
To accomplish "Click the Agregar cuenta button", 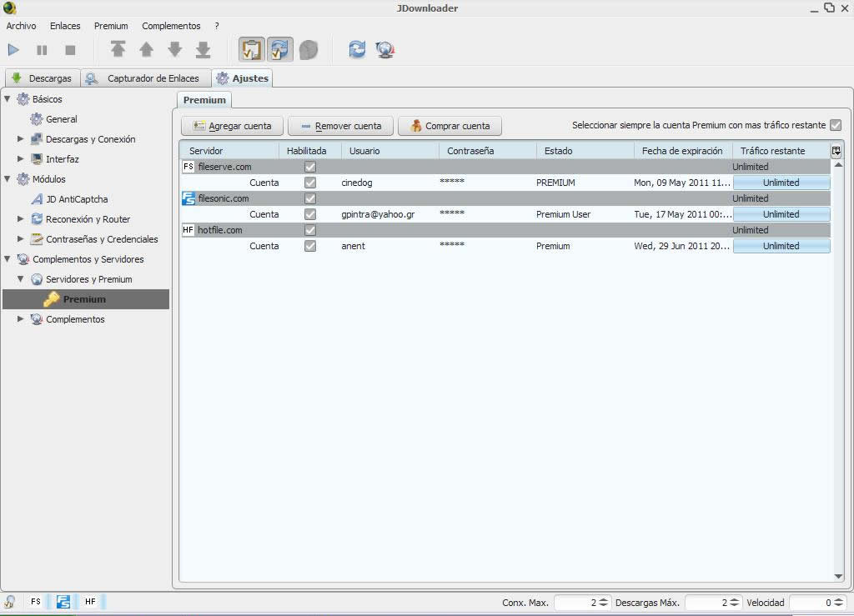I will (232, 126).
